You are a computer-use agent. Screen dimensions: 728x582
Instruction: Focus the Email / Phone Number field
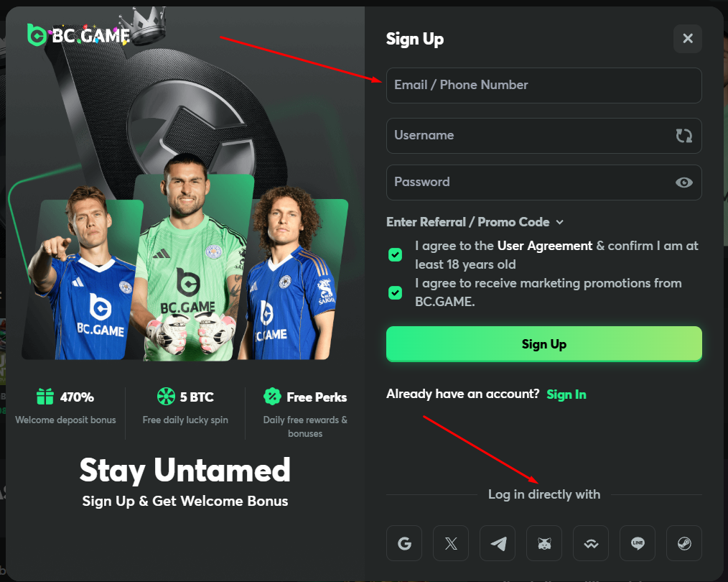543,86
